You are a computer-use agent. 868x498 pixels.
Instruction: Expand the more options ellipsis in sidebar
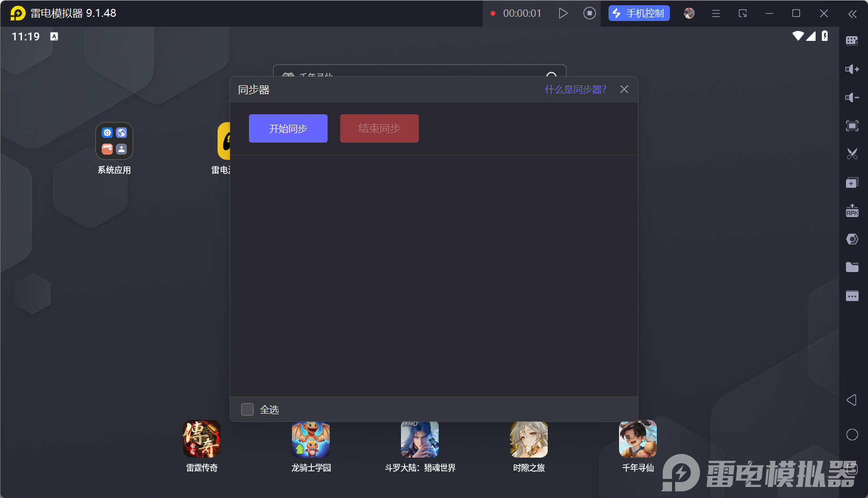[x=852, y=296]
